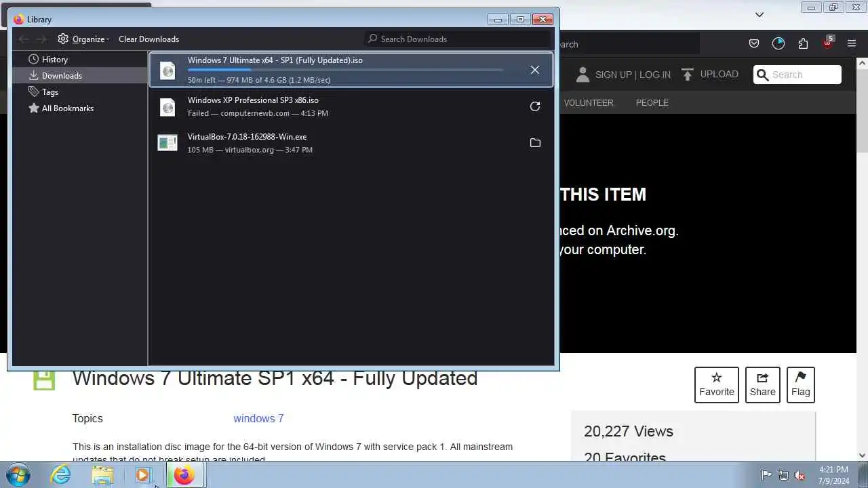Click the VirtualBox exe file icon
Image resolution: width=868 pixels, height=488 pixels.
point(167,143)
